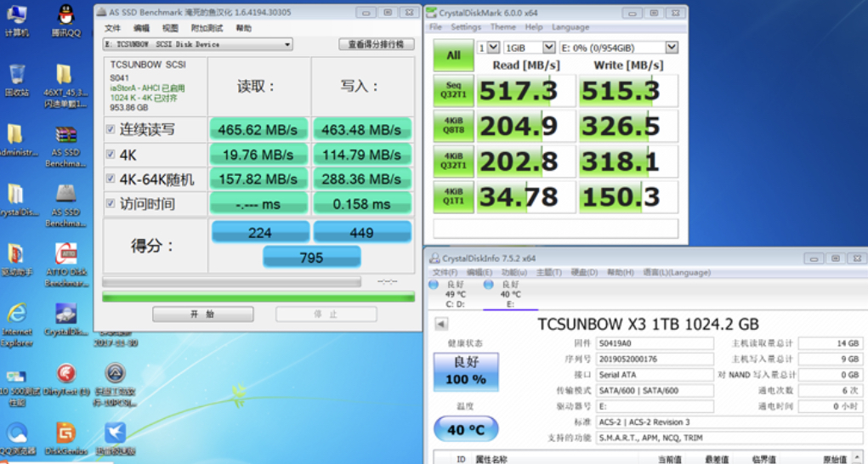Click the previous disk arrow in CrystalDiskInfo
The height and width of the screenshot is (464, 868).
pos(441,324)
